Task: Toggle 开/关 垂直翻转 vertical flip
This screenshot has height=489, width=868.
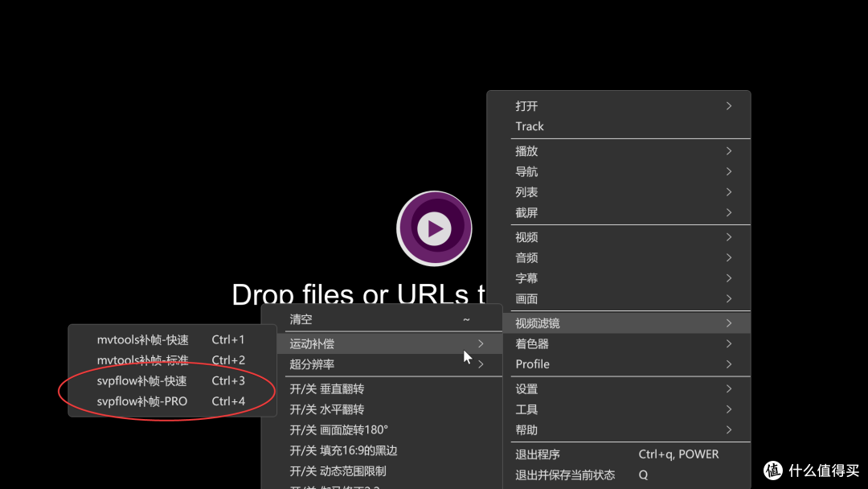Action: click(389, 388)
